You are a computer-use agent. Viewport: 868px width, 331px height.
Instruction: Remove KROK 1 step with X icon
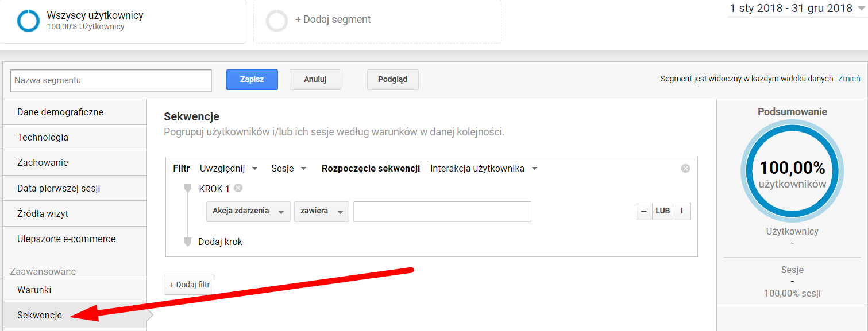coord(238,188)
